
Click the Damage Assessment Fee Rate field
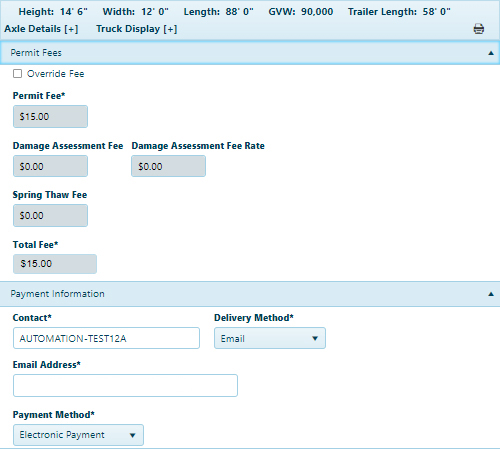[168, 166]
